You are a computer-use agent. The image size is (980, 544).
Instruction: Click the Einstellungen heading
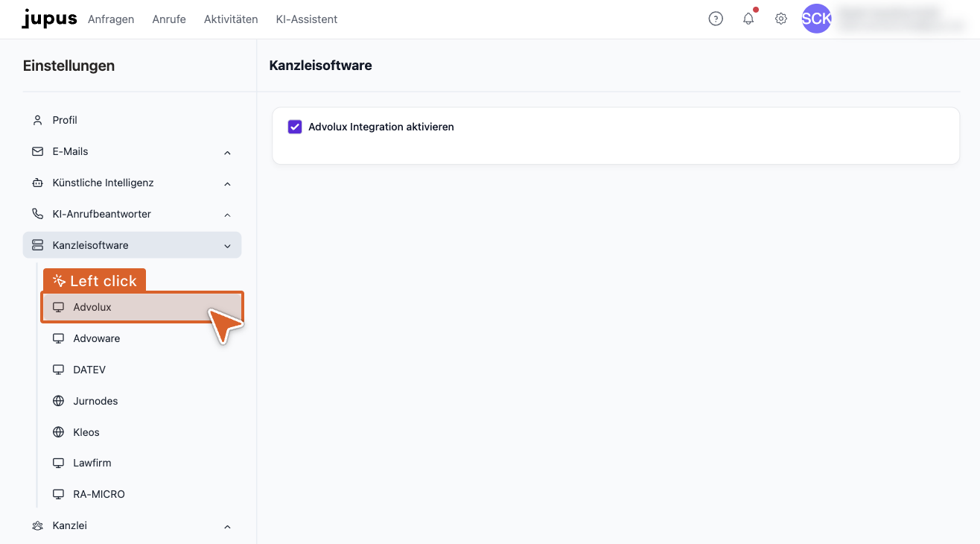[69, 66]
